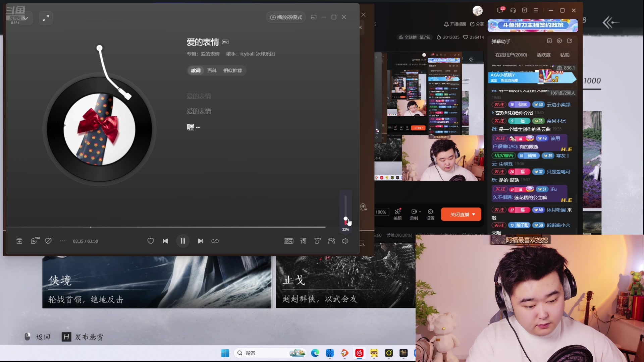Switch to the 百科 tab
The image size is (644, 362).
tap(212, 71)
